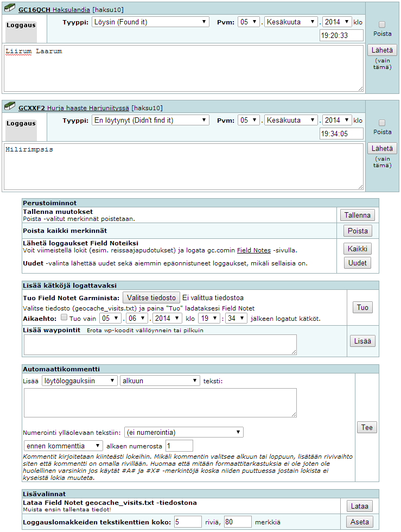The height and width of the screenshot is (532, 401).
Task: Click the Perustoiminnot section heading
Action: [49, 203]
